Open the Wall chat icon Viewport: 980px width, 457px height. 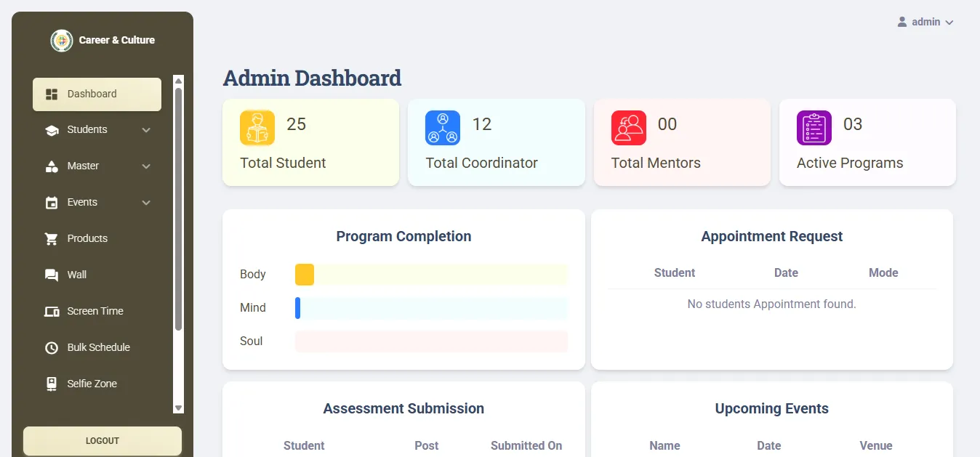pos(49,275)
